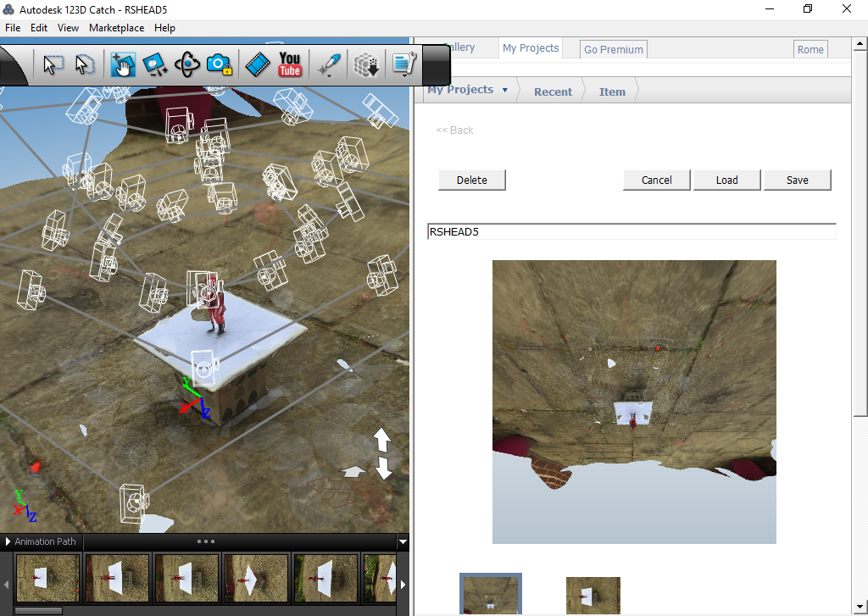Activate the Orbit tool
Image resolution: width=868 pixels, height=616 pixels.
(187, 64)
